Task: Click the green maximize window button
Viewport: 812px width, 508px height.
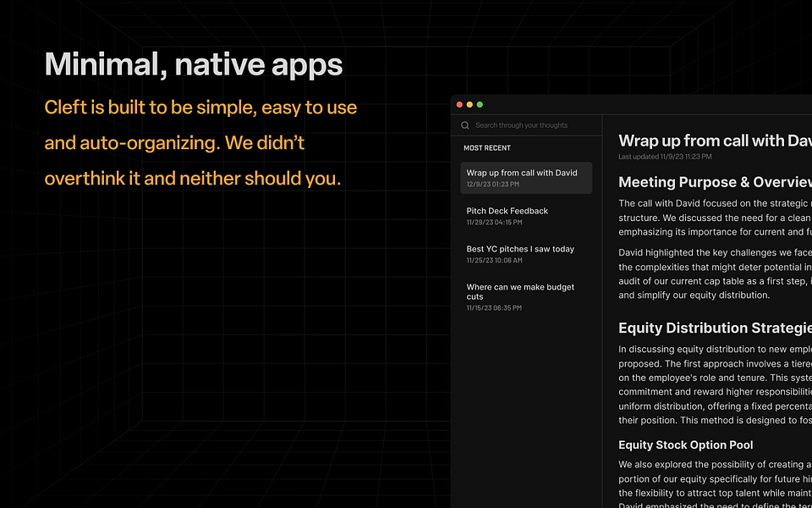Action: click(x=480, y=105)
